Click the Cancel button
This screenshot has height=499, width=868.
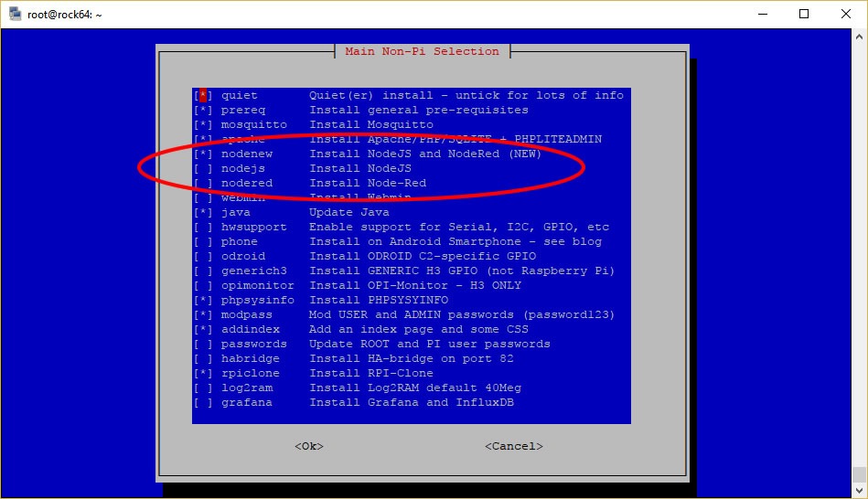click(x=514, y=446)
